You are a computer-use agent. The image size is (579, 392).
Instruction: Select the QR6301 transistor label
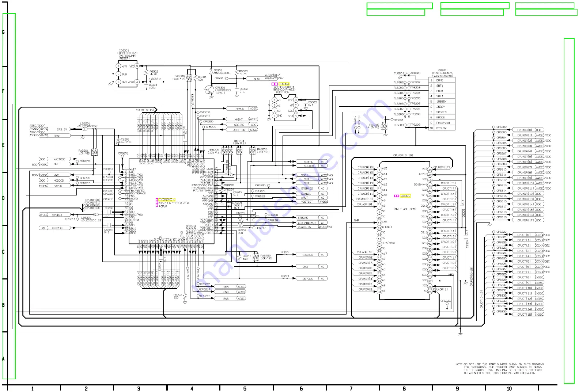tap(220, 88)
